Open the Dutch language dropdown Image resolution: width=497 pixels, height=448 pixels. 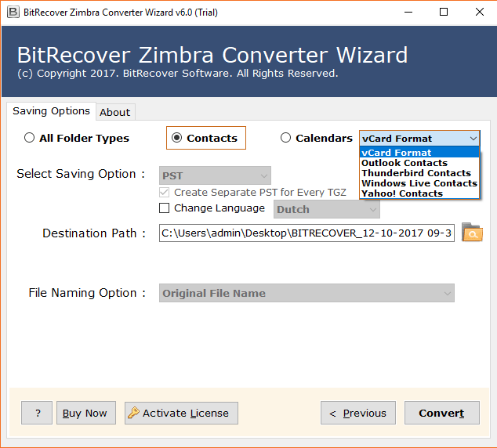[x=327, y=209]
